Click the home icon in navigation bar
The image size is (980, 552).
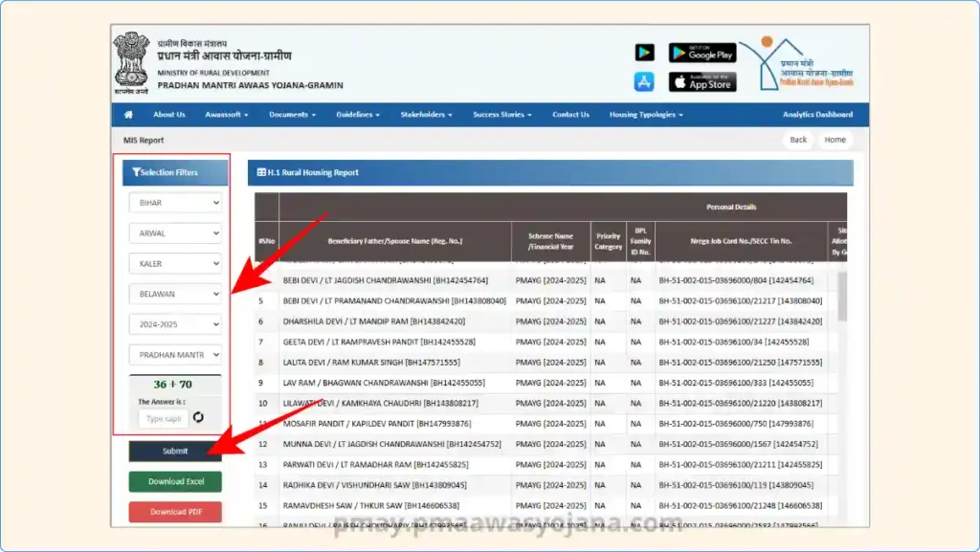(128, 115)
